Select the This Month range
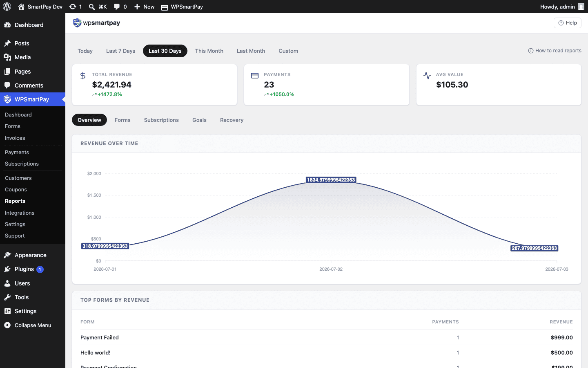 pyautogui.click(x=209, y=51)
